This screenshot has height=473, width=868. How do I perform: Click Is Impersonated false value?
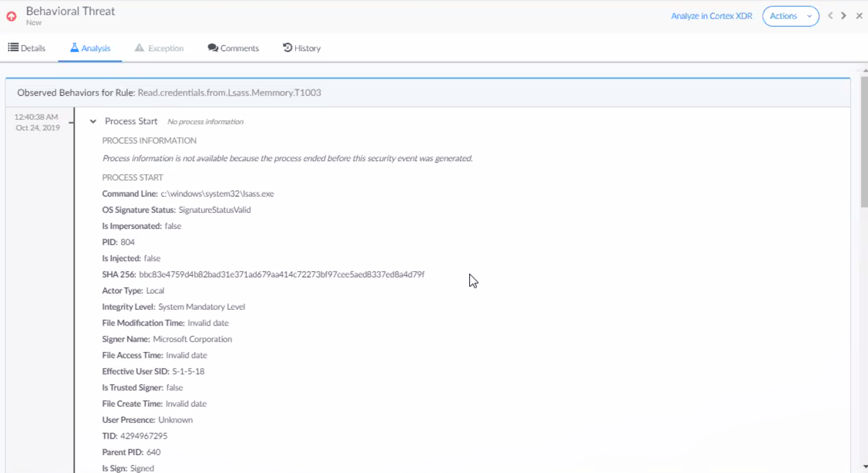(173, 226)
